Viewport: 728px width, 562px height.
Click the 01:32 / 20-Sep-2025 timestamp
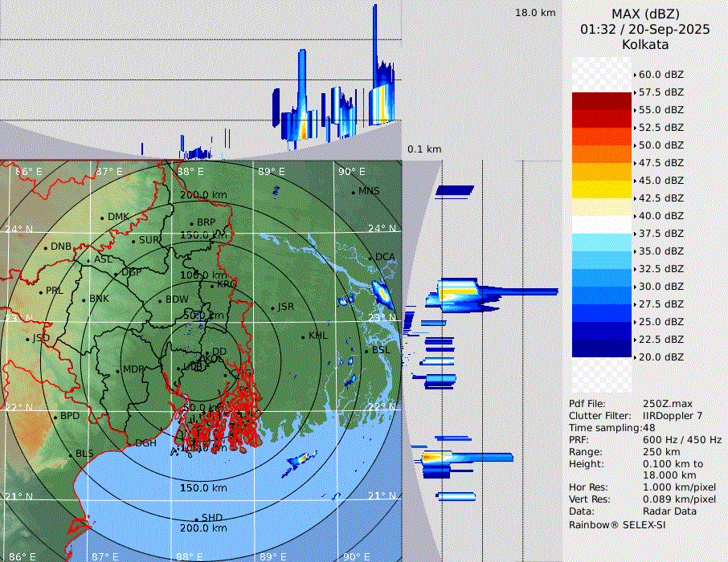point(645,30)
